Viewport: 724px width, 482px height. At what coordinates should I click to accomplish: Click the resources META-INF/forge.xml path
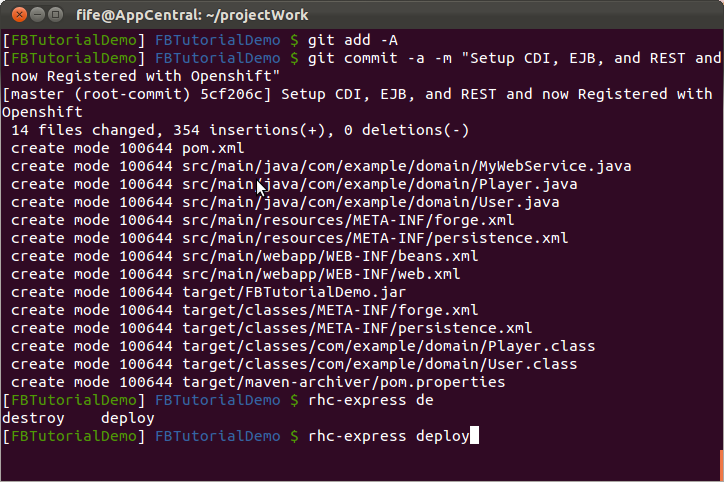(x=348, y=220)
